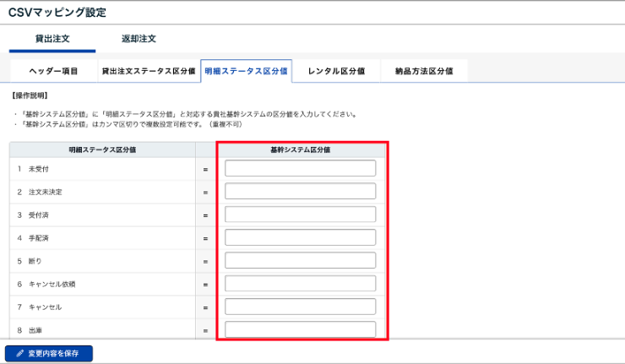Select the input box for row 7 キャンセル
This screenshot has width=625, height=364.
click(300, 306)
